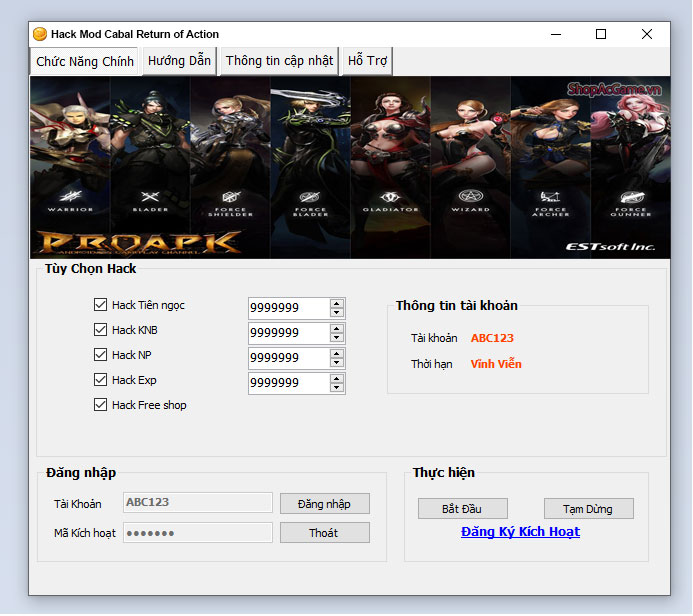Toggle the Hack Exp checkbox

tap(100, 380)
